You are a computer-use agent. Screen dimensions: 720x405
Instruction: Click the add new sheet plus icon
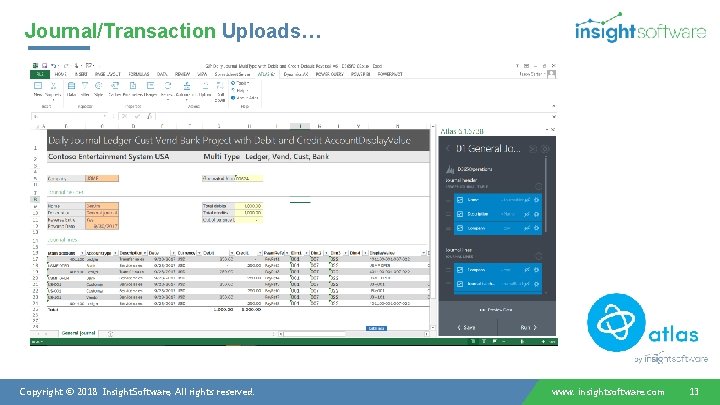pos(110,334)
